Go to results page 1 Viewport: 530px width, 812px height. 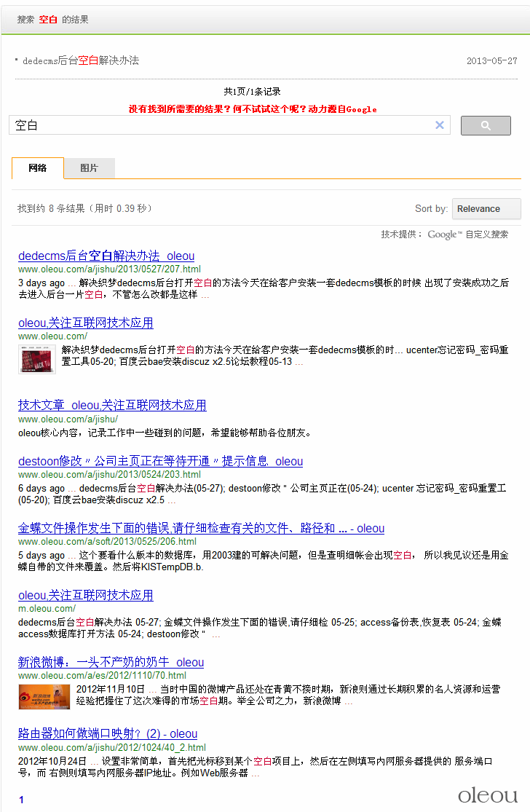pos(21,800)
